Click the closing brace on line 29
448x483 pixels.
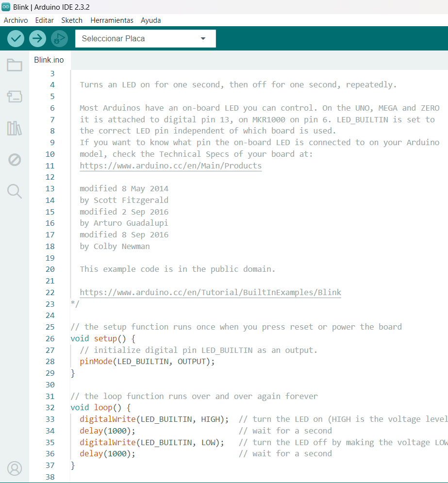point(73,373)
